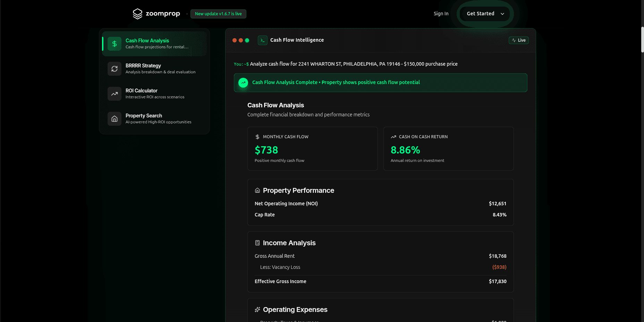This screenshot has width=644, height=322.
Task: Click the Net Operating Income (NOI) label
Action: click(286, 204)
